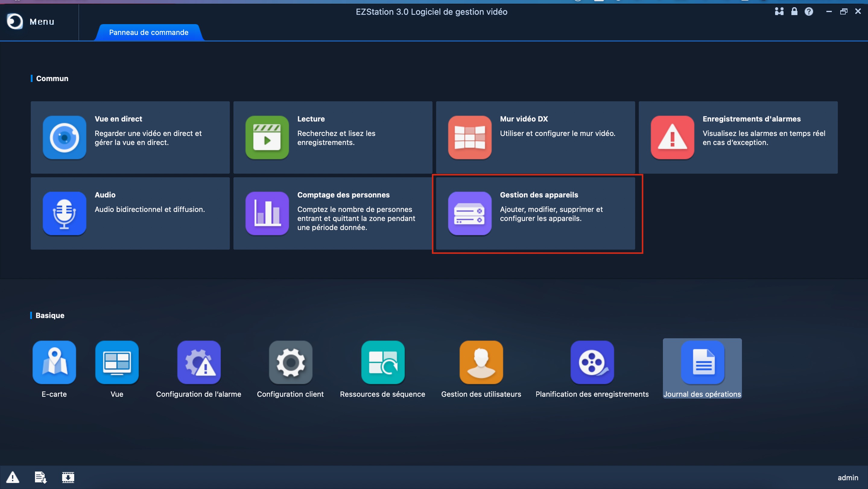The image size is (868, 489).
Task: Close the EZStation window
Action: (x=858, y=11)
